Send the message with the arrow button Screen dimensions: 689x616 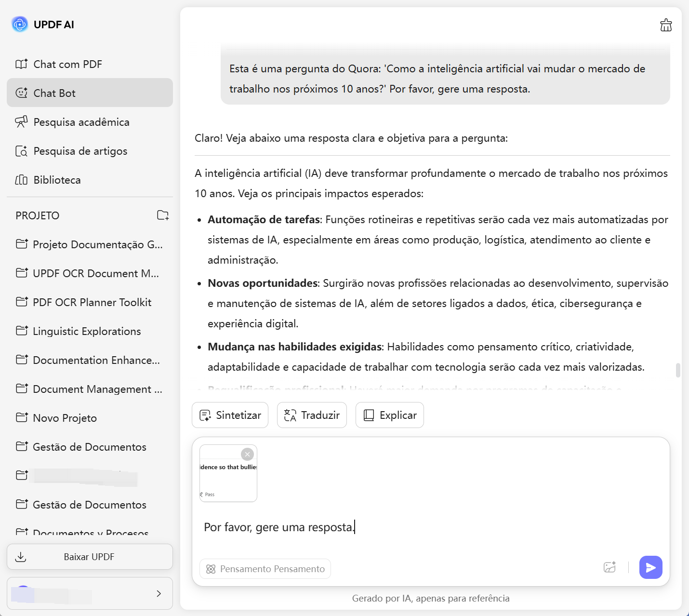pos(650,567)
